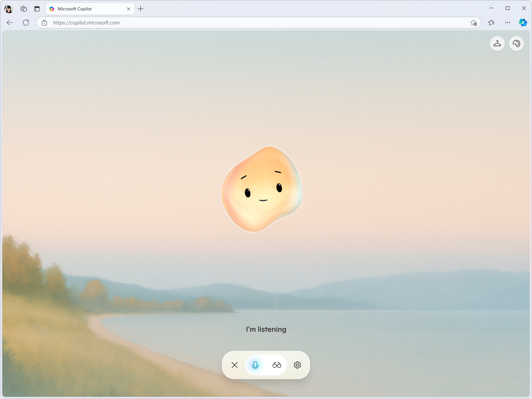Refresh the current page
Image resolution: width=532 pixels, height=399 pixels.
[26, 23]
